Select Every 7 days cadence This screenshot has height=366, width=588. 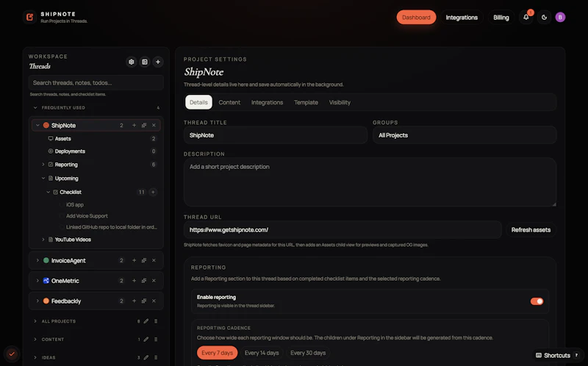click(217, 353)
